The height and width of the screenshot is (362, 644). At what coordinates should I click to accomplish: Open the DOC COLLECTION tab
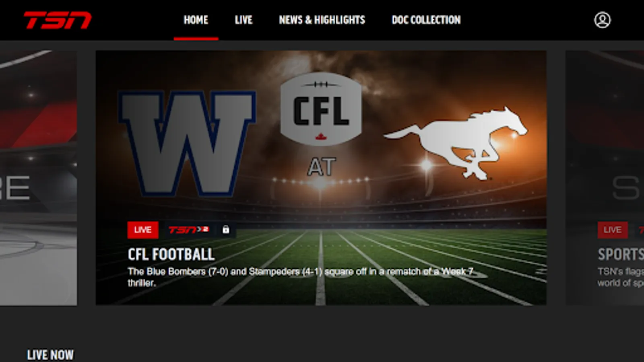coord(426,20)
